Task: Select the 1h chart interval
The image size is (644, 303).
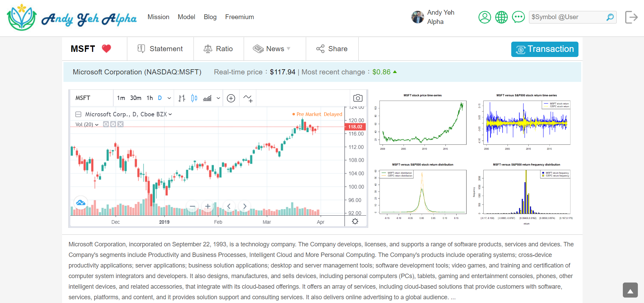Action: (x=150, y=98)
